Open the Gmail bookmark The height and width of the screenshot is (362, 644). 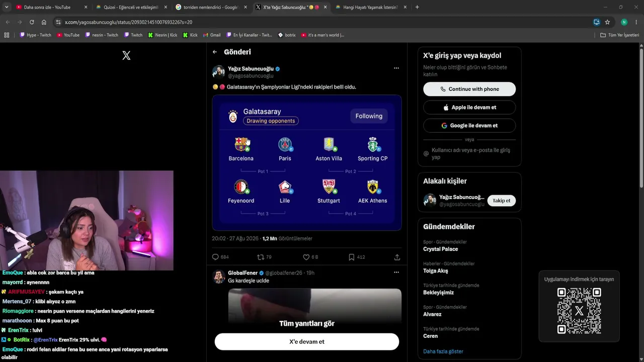tap(212, 35)
